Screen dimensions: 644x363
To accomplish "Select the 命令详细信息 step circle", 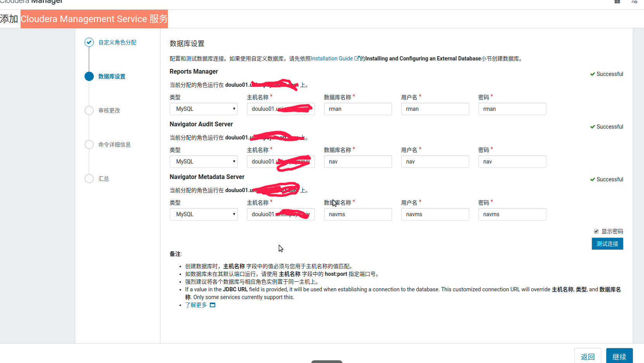I will (89, 145).
